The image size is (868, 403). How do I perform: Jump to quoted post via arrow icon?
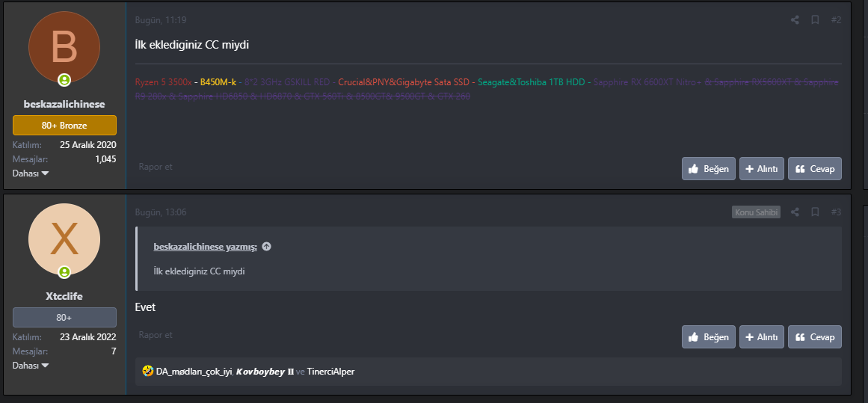tap(267, 247)
